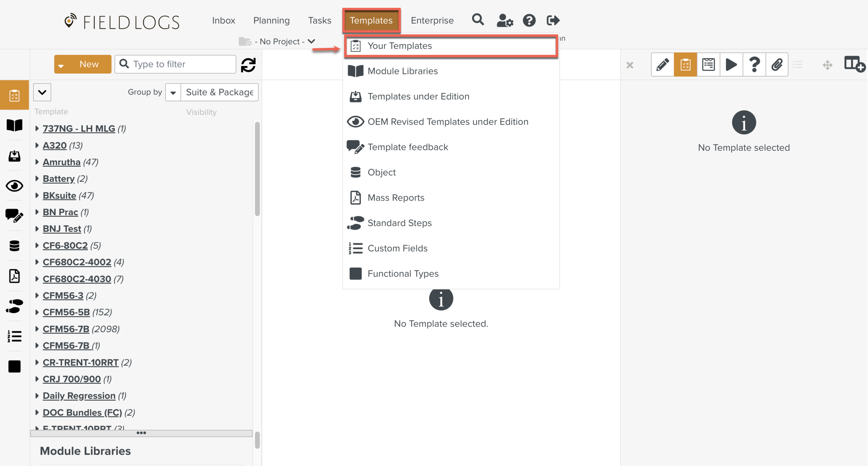The width and height of the screenshot is (868, 466).
Task: Click the FieldLogs logo
Action: click(x=122, y=22)
